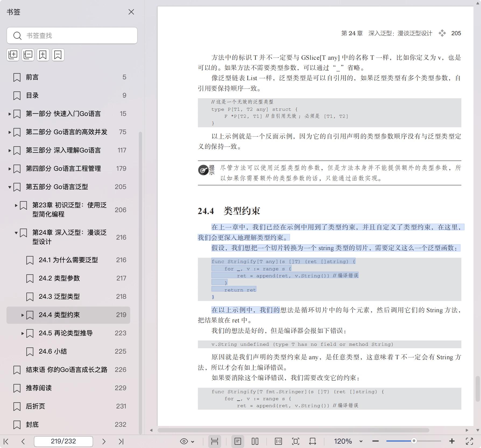The height and width of the screenshot is (448, 481).
Task: Expand 第23章 初识泛型 bookmark
Action: pos(16,205)
